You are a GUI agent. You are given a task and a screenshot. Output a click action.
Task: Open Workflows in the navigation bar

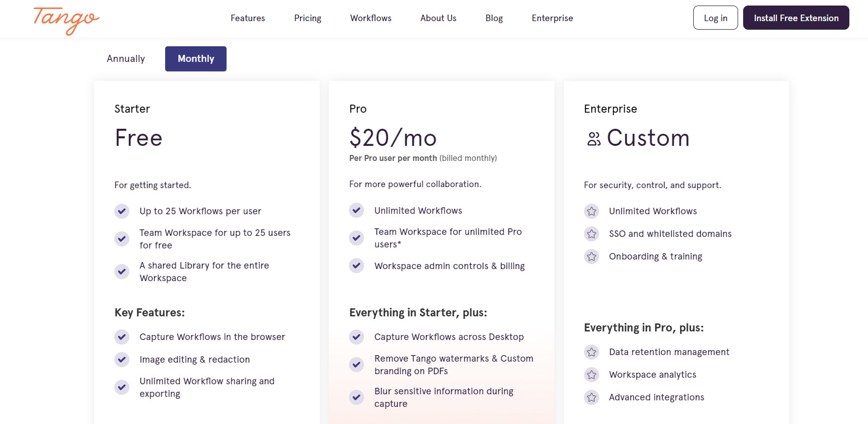371,18
